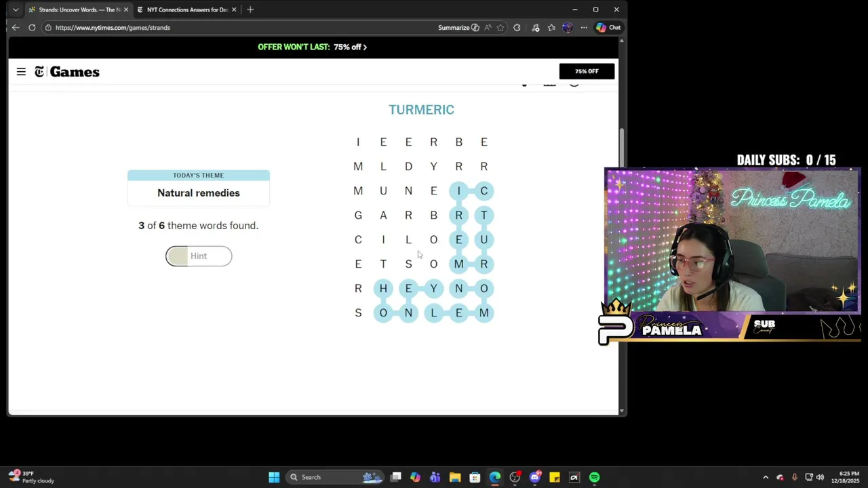Image resolution: width=868 pixels, height=488 pixels.
Task: Select letter G in the GARB row
Action: 358,215
